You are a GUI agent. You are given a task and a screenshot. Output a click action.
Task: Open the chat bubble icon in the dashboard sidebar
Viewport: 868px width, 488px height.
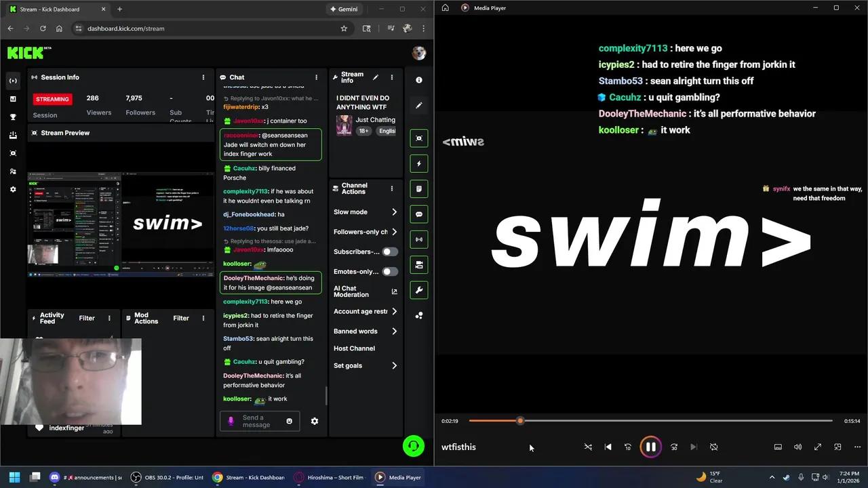click(x=418, y=214)
